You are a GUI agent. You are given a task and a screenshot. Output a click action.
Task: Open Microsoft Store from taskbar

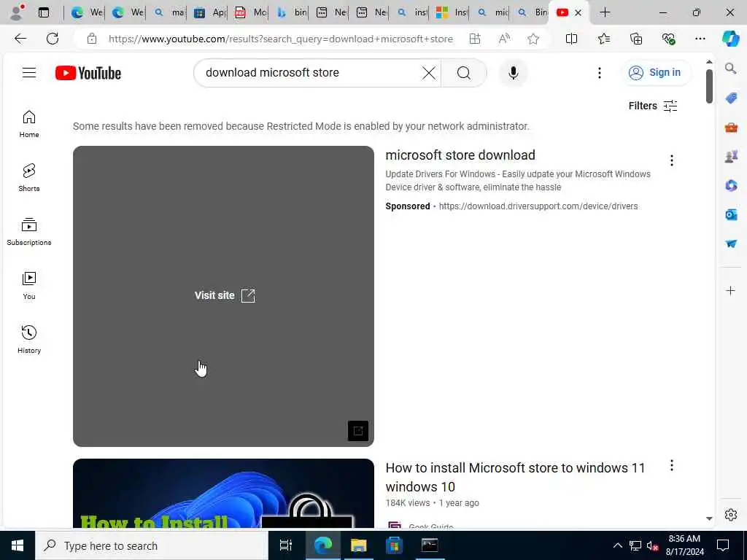point(394,545)
